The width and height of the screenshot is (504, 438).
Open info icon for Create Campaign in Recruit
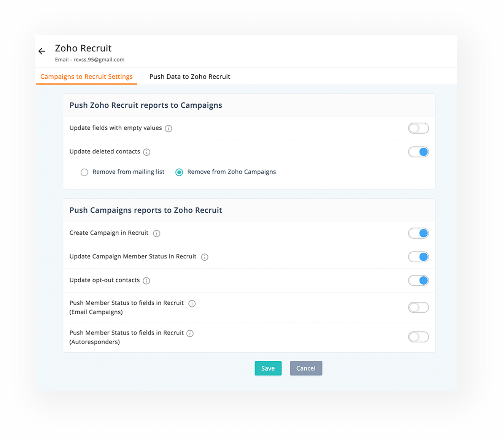point(157,234)
